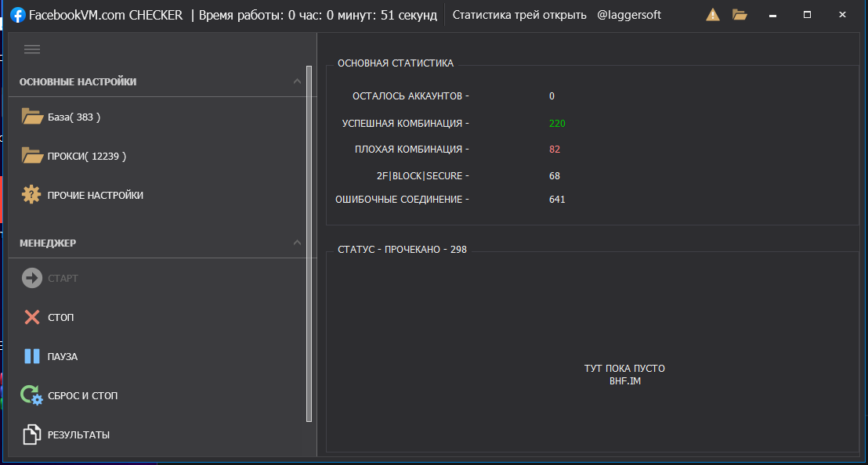
Task: Minimize the checker window
Action: (x=772, y=15)
